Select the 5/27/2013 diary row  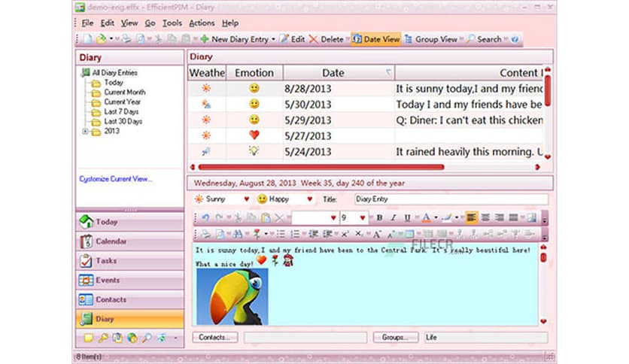tap(365, 135)
